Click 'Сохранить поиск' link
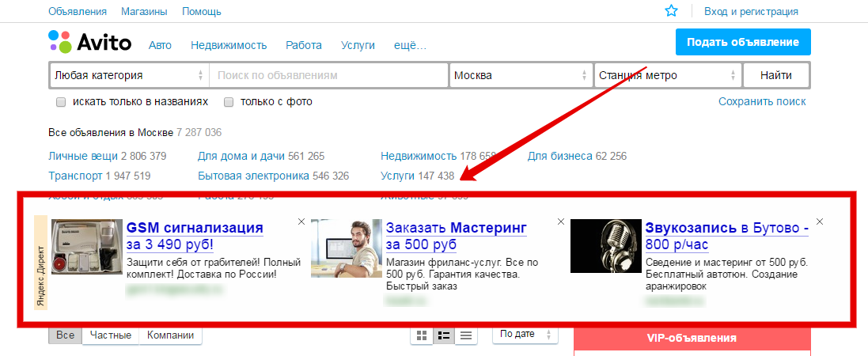 tap(762, 101)
